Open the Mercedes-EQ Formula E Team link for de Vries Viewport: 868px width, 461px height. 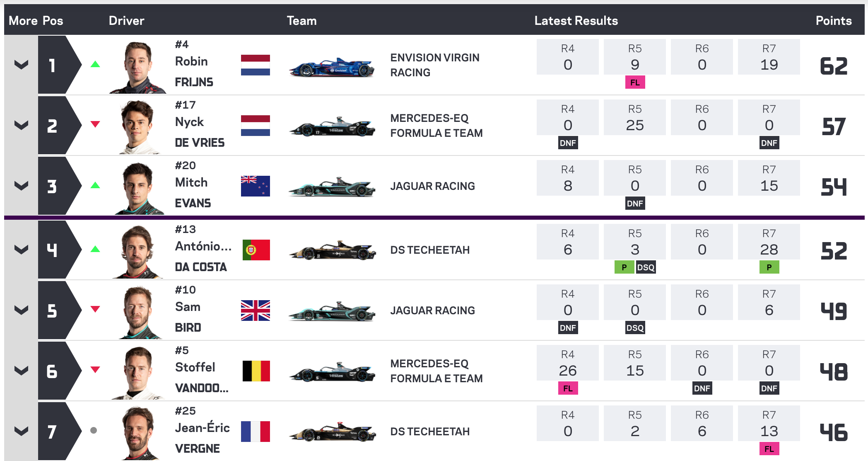coord(436,126)
